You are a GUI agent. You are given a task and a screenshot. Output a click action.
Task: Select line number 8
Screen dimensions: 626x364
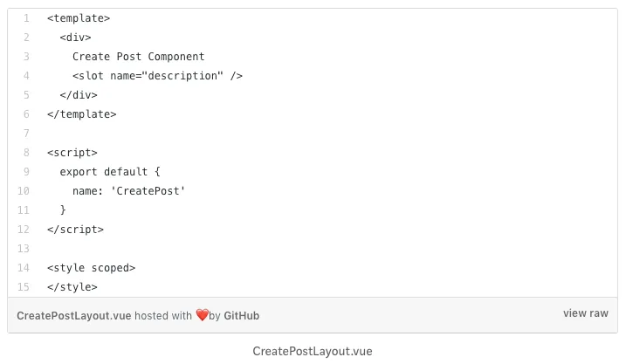tap(26, 153)
